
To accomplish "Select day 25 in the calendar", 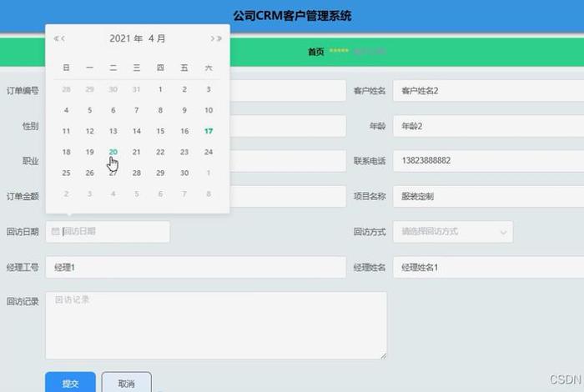I will click(66, 173).
